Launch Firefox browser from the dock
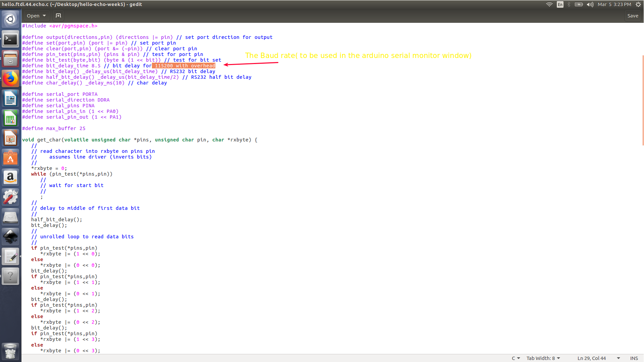The width and height of the screenshot is (644, 362). click(x=10, y=79)
